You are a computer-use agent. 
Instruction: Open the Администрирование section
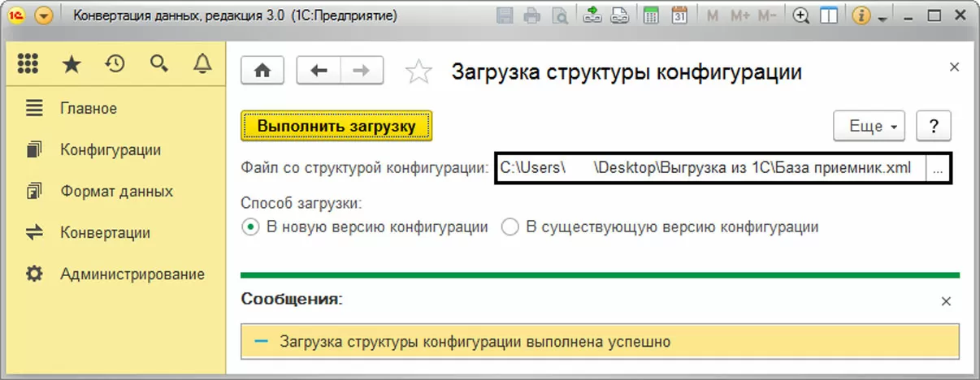point(132,274)
